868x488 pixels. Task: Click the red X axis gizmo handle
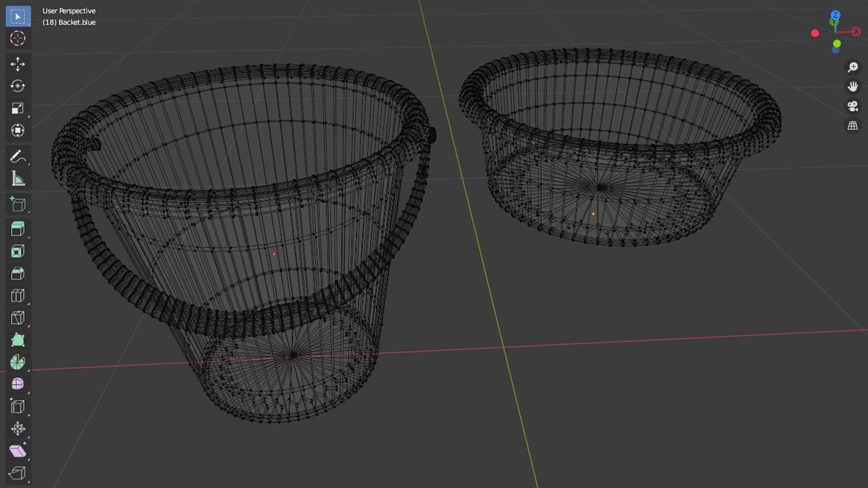pyautogui.click(x=856, y=32)
